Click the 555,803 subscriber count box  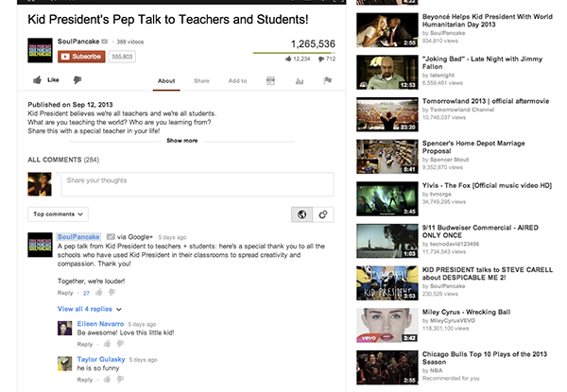[x=122, y=57]
